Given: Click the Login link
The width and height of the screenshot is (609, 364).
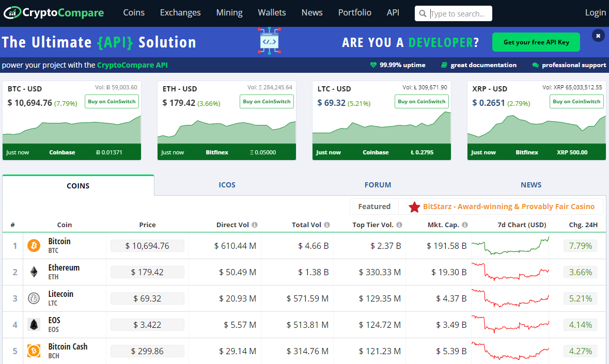Looking at the screenshot, I should point(595,12).
